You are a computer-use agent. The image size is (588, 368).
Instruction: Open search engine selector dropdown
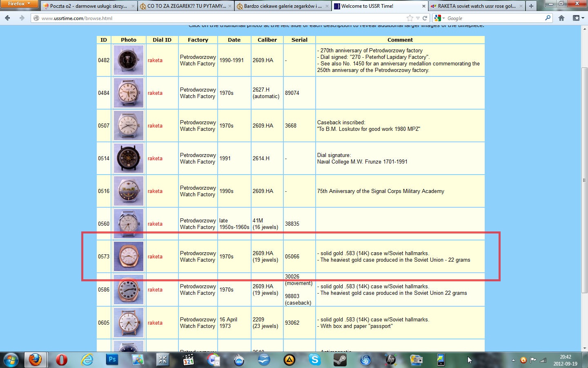(439, 18)
